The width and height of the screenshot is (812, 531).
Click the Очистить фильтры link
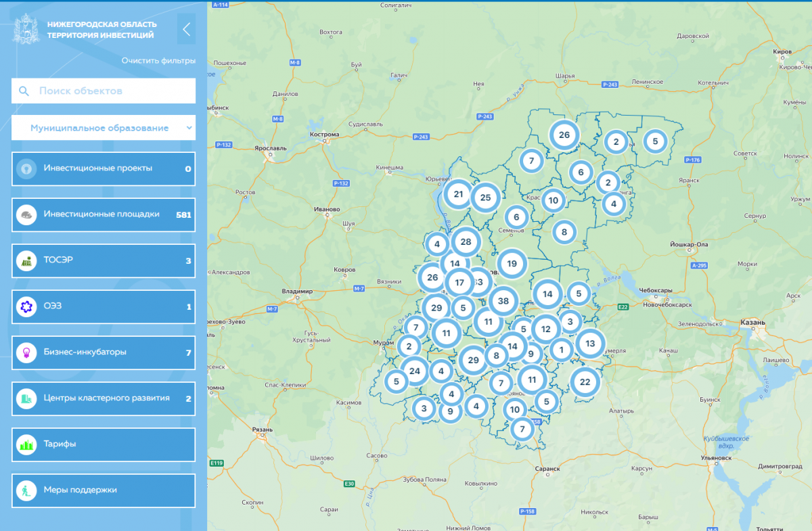(158, 61)
